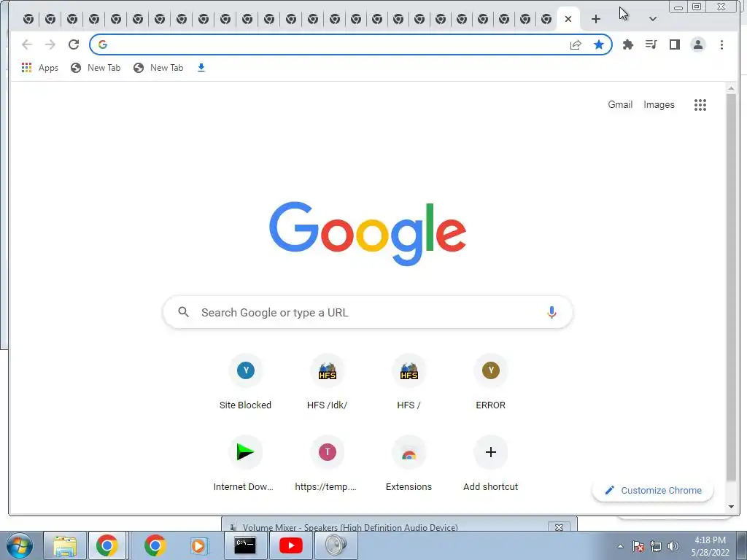Click the Add shortcut button
Screen dimensions: 747x560
pyautogui.click(x=491, y=464)
